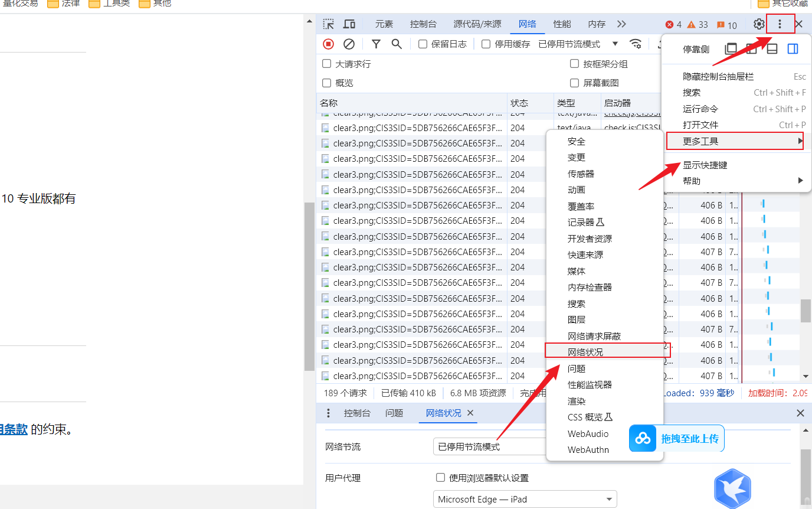Select 传感器 from the submenu
This screenshot has height=509, width=812.
604,174
